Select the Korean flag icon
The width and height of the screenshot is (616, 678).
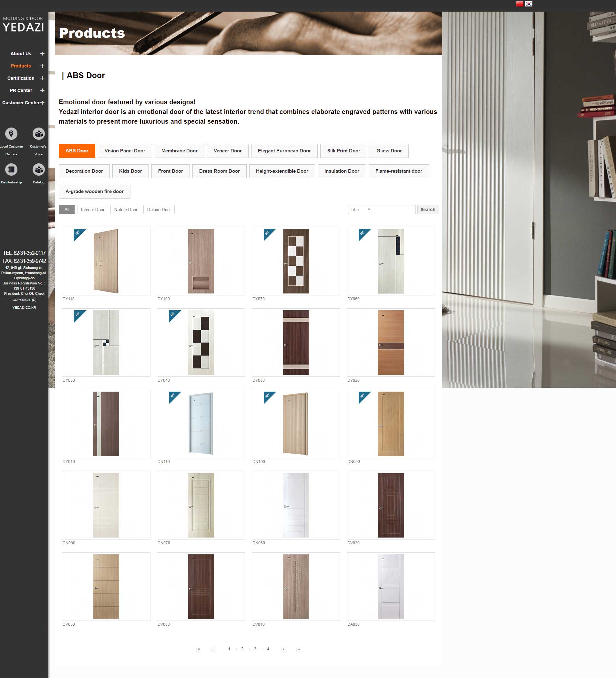pyautogui.click(x=529, y=4)
